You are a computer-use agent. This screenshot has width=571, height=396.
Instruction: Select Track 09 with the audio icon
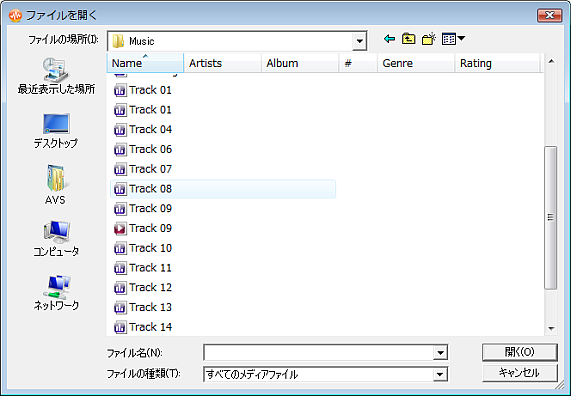[143, 209]
